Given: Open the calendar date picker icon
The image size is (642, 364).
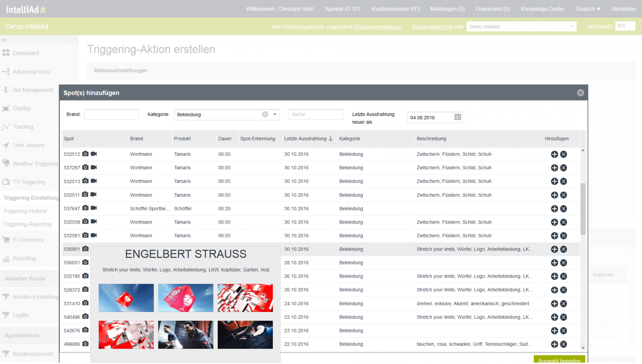Looking at the screenshot, I should click(458, 117).
